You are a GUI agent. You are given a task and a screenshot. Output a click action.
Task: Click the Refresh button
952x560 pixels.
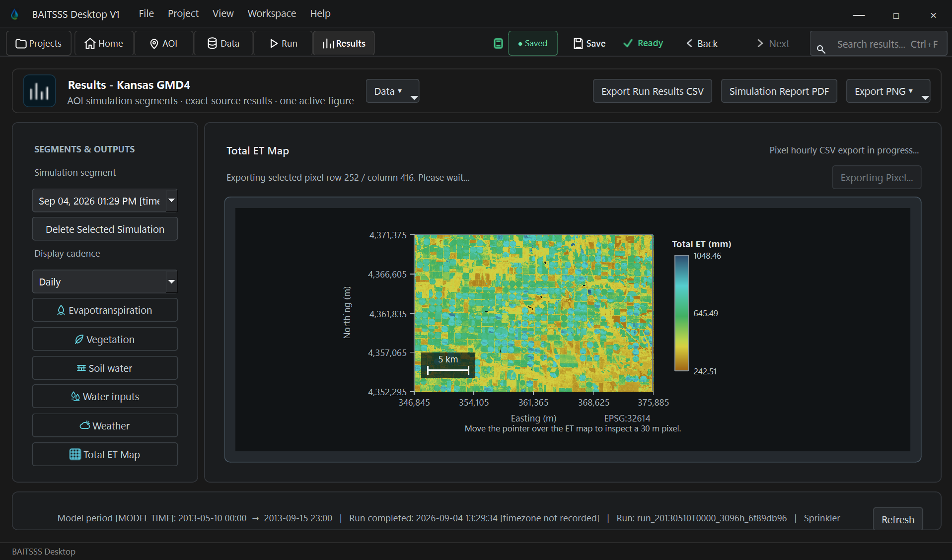(x=897, y=519)
